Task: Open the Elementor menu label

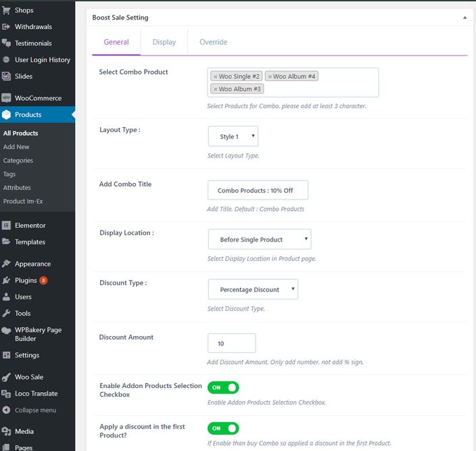Action: coord(30,226)
